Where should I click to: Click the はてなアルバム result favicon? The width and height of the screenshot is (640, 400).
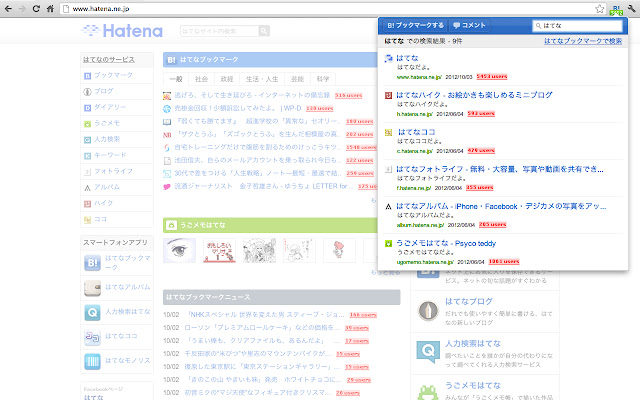[x=389, y=207]
